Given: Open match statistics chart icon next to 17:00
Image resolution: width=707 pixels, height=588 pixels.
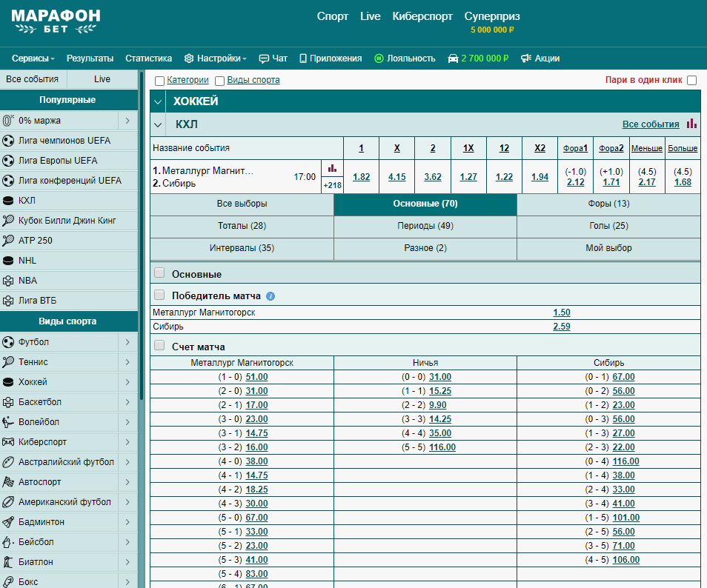Looking at the screenshot, I should 332,169.
